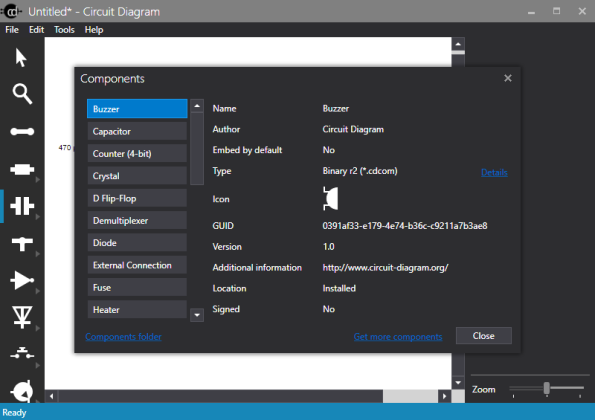The image size is (595, 420).
Task: Select Counter (4-bit) in components list
Action: coord(137,154)
